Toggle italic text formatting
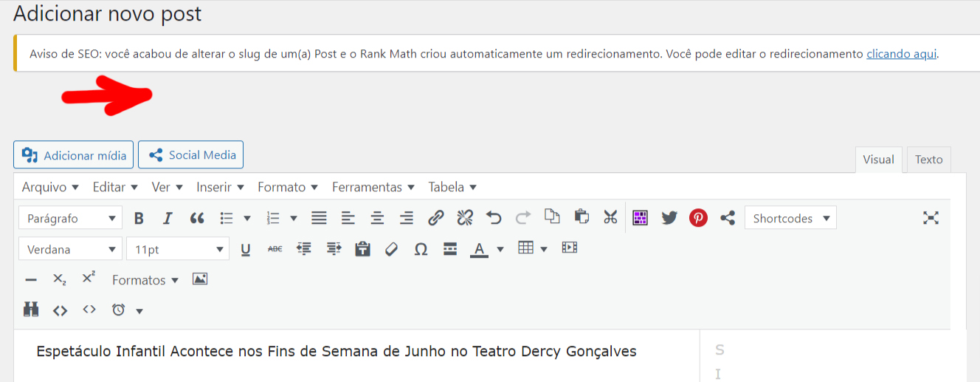Viewport: 980px width, 382px height. click(168, 219)
